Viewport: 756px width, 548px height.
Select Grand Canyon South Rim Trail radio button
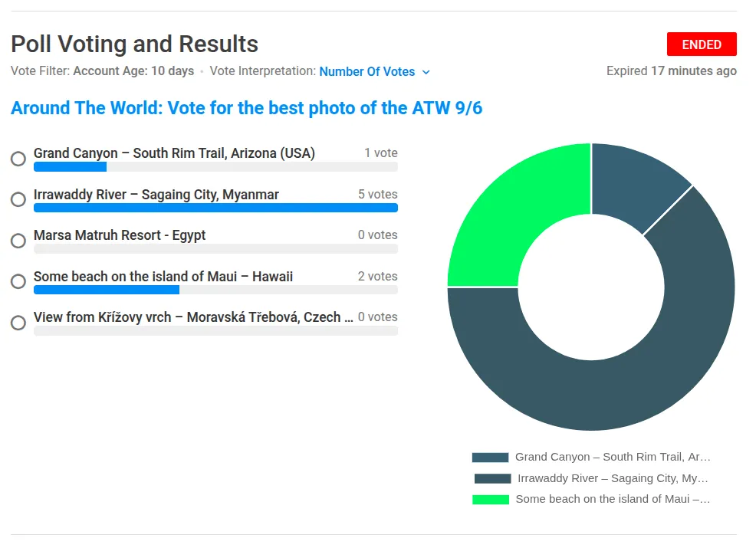(x=18, y=159)
